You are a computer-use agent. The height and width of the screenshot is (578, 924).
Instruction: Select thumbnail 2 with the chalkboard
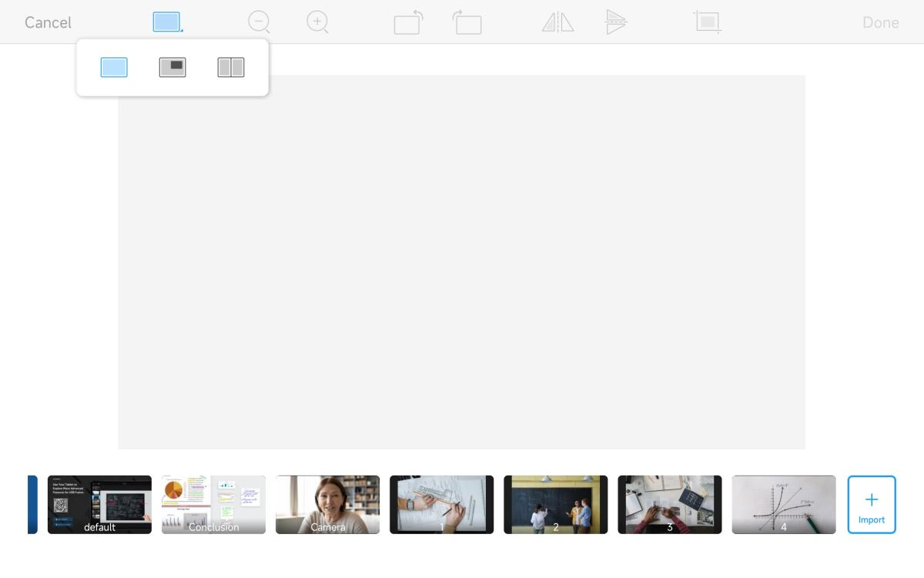555,505
